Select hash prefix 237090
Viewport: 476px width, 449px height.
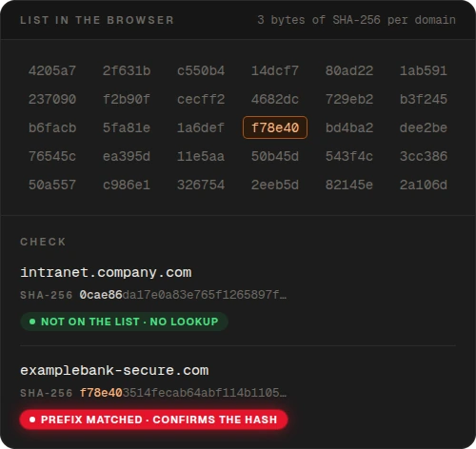point(52,99)
